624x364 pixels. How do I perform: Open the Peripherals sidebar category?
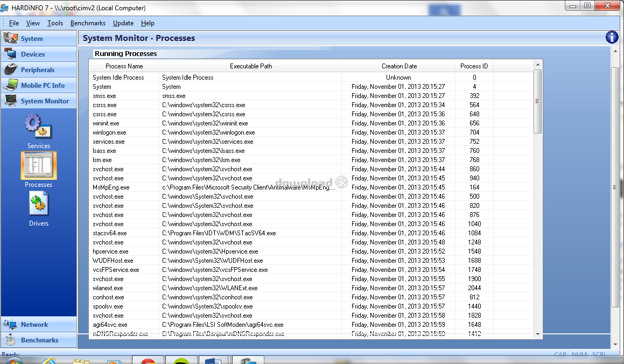[x=39, y=69]
